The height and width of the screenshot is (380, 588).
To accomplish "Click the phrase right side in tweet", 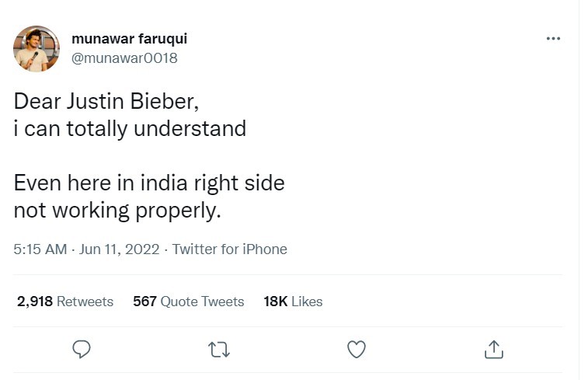I will click(239, 184).
